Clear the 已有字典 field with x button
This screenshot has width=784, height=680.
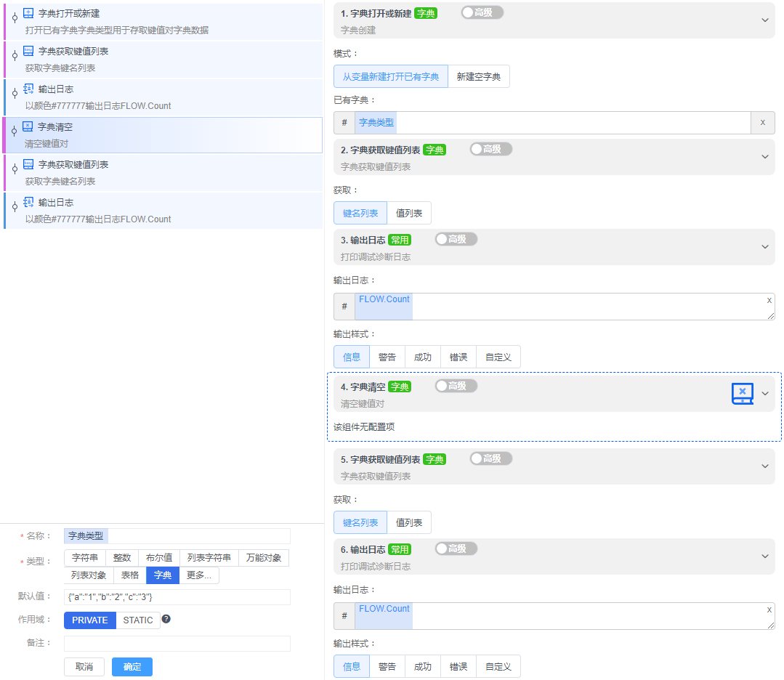(762, 123)
